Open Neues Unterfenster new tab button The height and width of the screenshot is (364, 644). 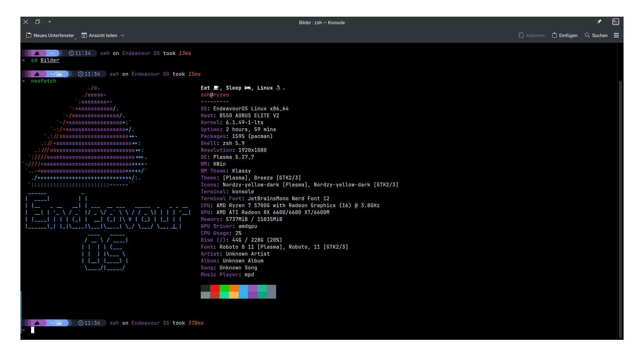coord(51,36)
